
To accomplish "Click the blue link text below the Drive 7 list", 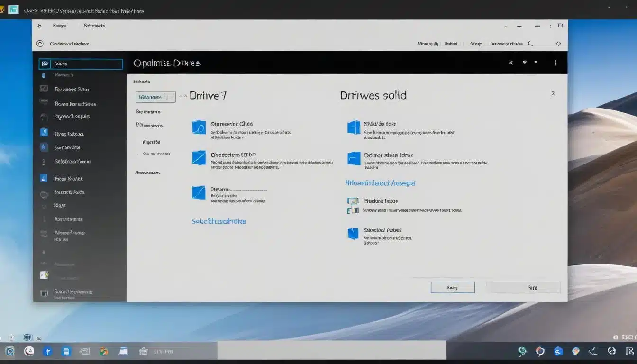I will (x=219, y=221).
